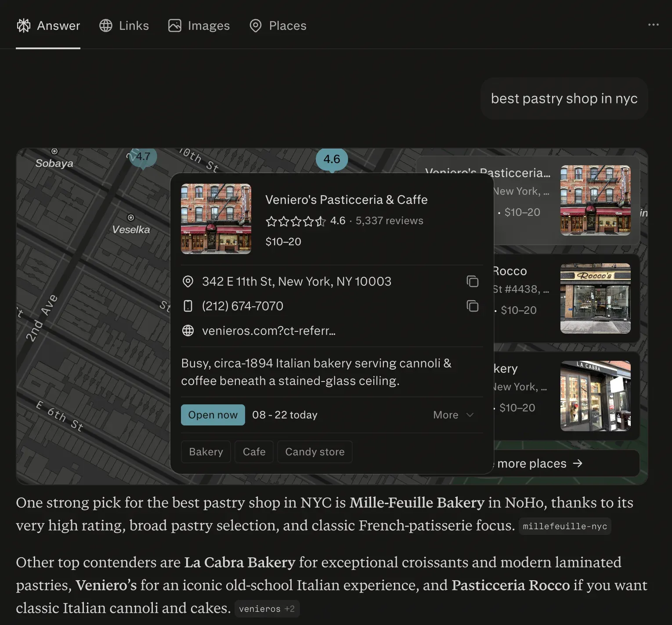The height and width of the screenshot is (625, 672).
Task: Click the Answer tab icon
Action: [x=24, y=25]
